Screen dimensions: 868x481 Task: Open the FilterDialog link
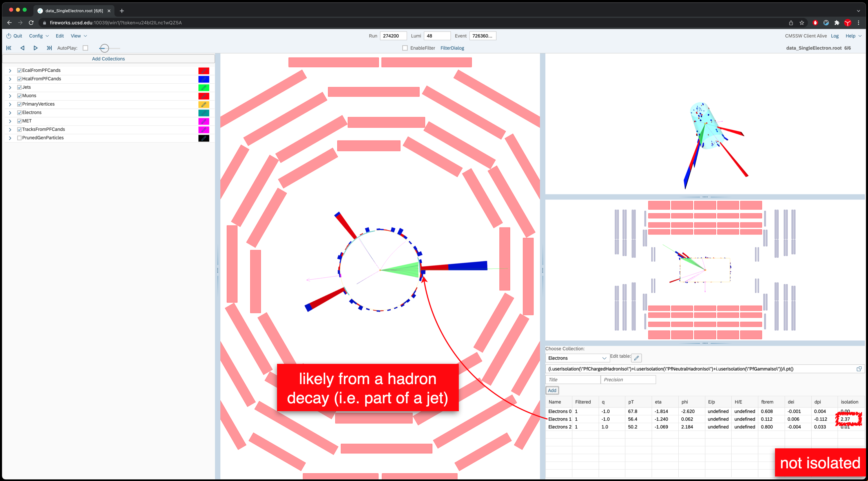point(452,48)
